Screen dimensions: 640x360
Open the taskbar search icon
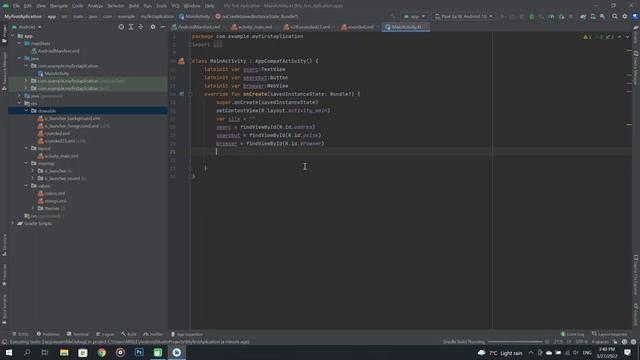pyautogui.click(x=27, y=352)
